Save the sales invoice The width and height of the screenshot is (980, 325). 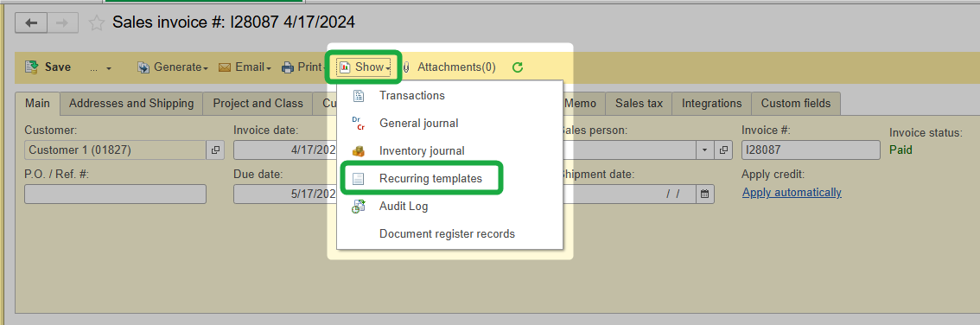(48, 67)
